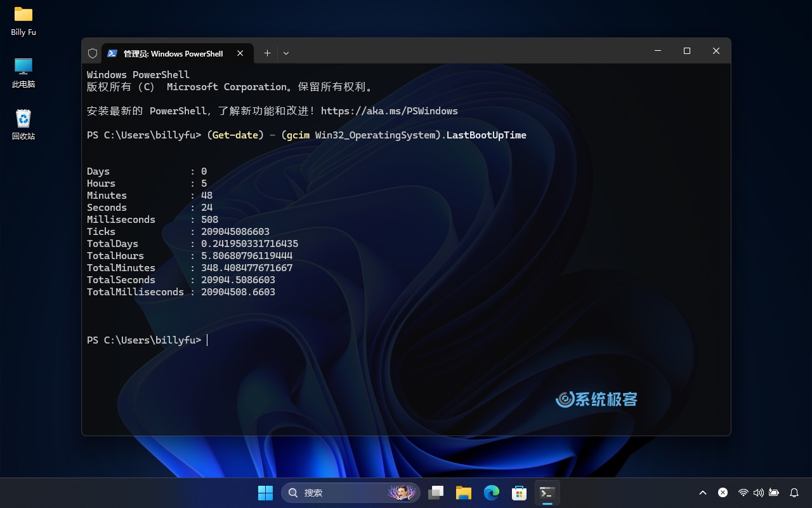812x508 pixels.
Task: Click the Get-date command text
Action: 235,135
